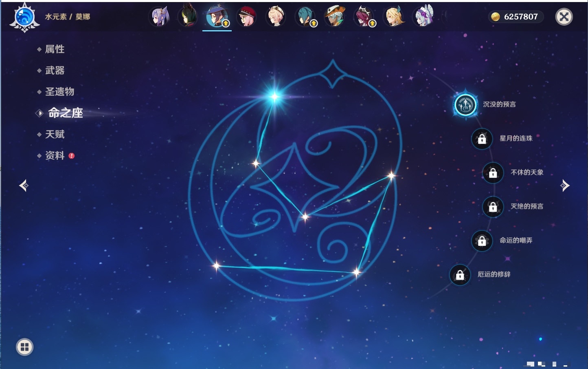Image resolution: width=588 pixels, height=369 pixels.
Task: Open the grid menu button
Action: point(24,347)
